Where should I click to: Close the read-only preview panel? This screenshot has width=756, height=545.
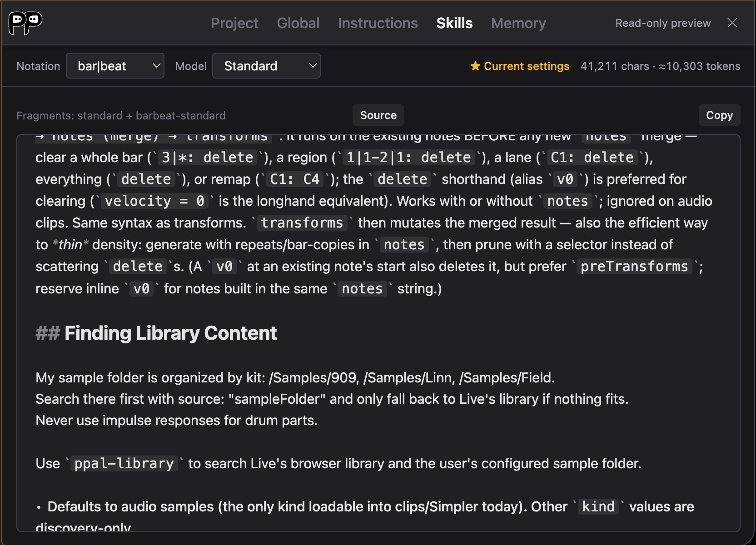coord(732,23)
